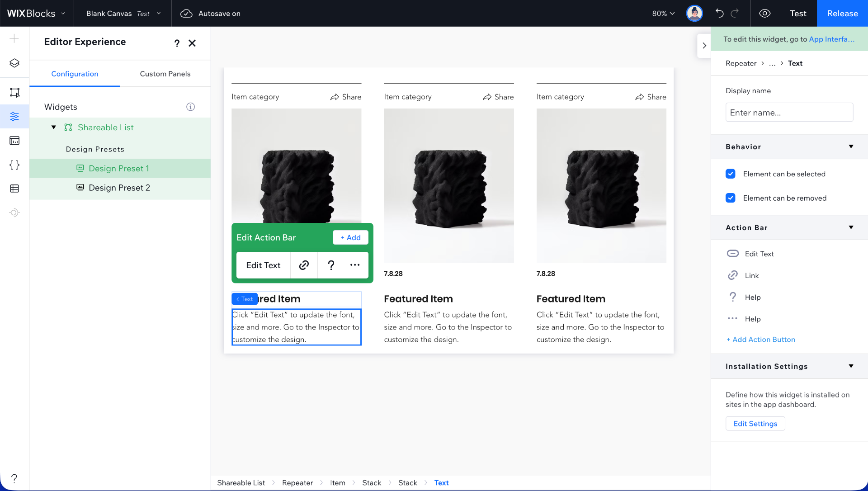This screenshot has width=868, height=491.
Task: Click the three-dots icon in action bar
Action: pos(355,265)
